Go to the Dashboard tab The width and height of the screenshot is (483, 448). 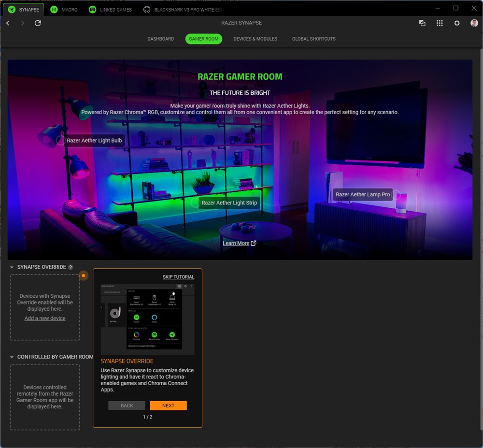(160, 39)
